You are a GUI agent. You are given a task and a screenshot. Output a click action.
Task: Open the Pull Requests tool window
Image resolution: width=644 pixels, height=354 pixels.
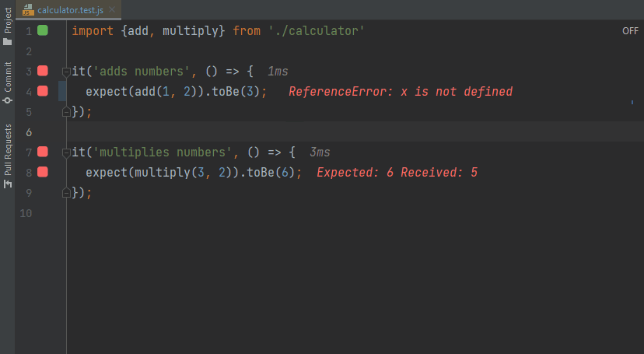(7, 156)
